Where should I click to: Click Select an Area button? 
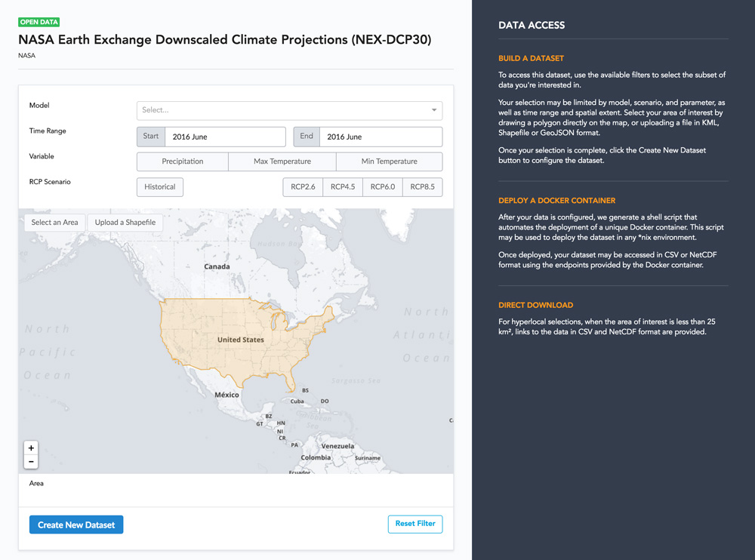click(54, 223)
